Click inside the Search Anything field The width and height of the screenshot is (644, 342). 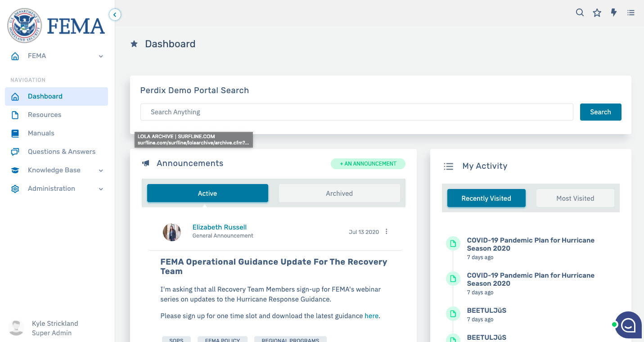(x=356, y=112)
